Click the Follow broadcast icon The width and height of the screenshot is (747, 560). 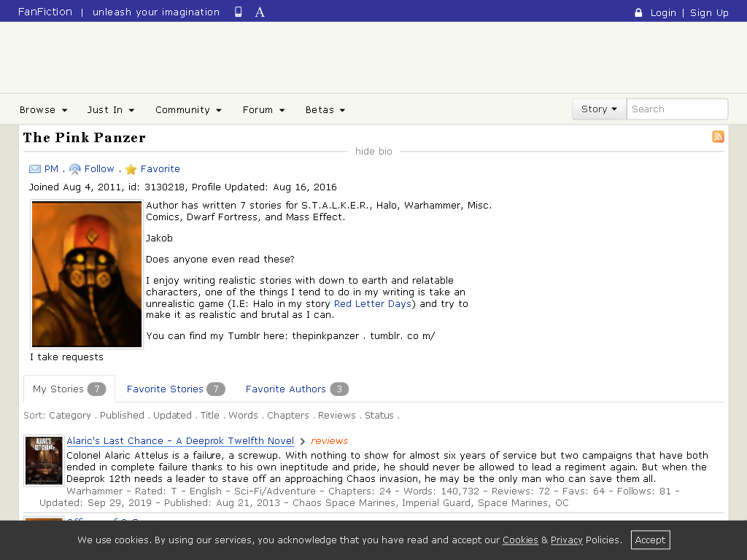click(75, 169)
